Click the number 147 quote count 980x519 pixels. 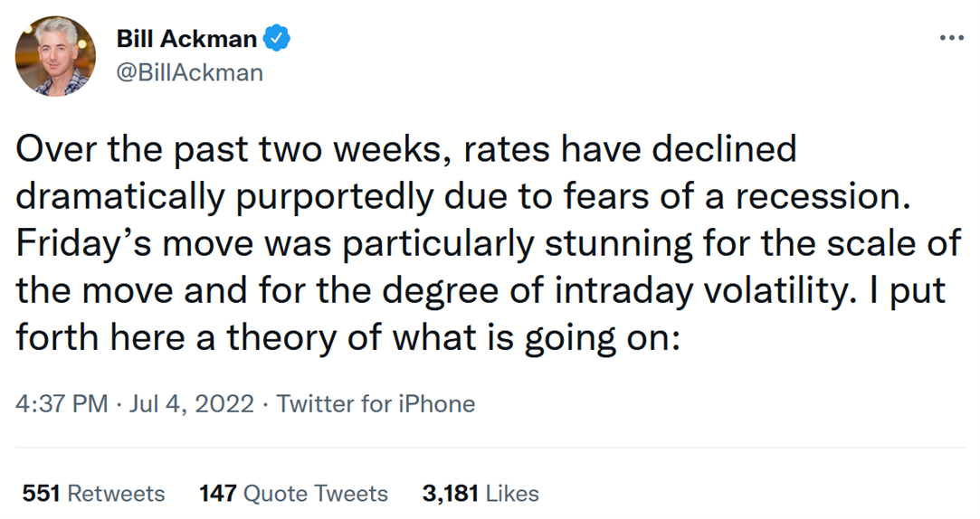[x=217, y=494]
